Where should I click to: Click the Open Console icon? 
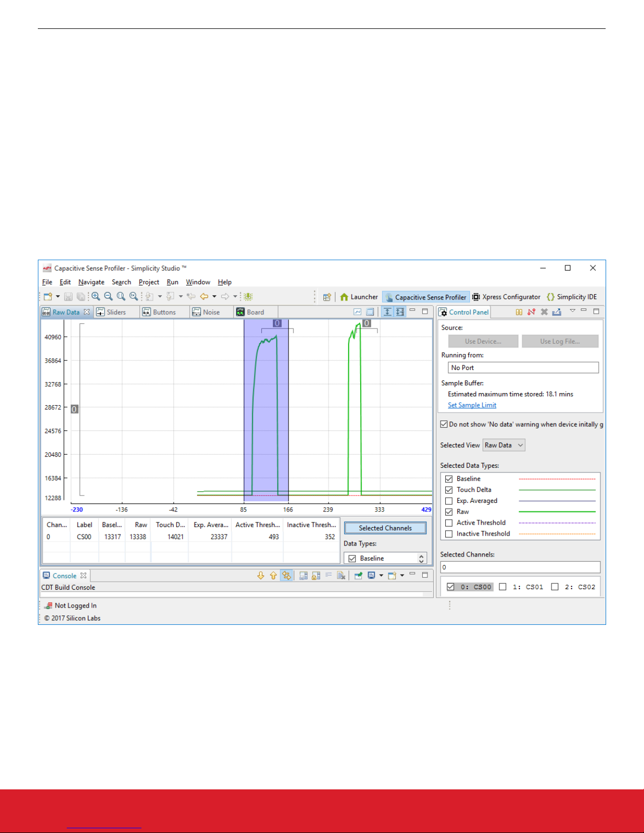click(392, 575)
